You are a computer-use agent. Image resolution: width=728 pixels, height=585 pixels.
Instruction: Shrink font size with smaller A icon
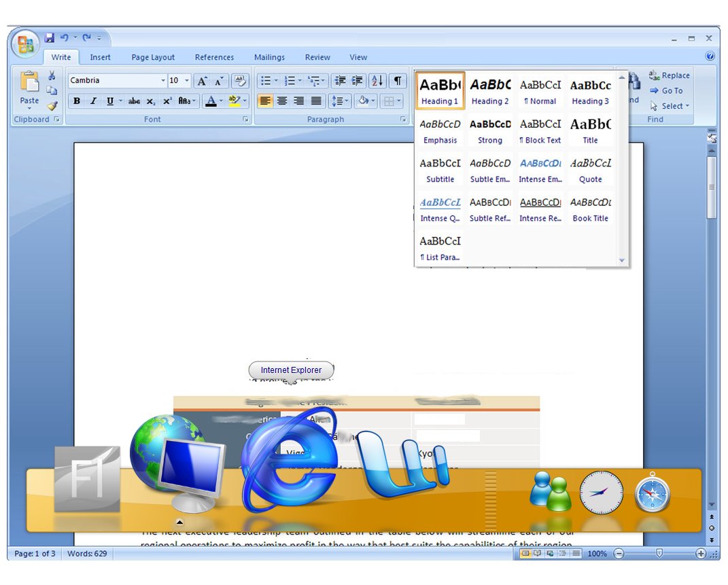(219, 81)
